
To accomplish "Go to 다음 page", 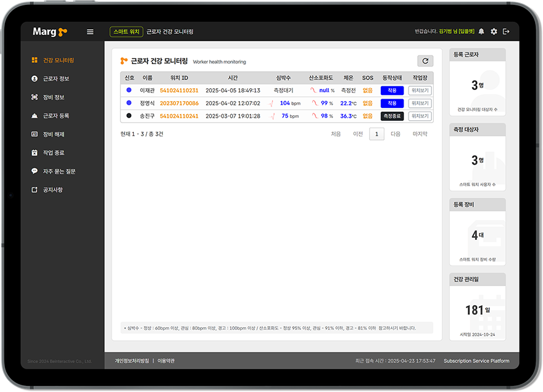I will [396, 134].
